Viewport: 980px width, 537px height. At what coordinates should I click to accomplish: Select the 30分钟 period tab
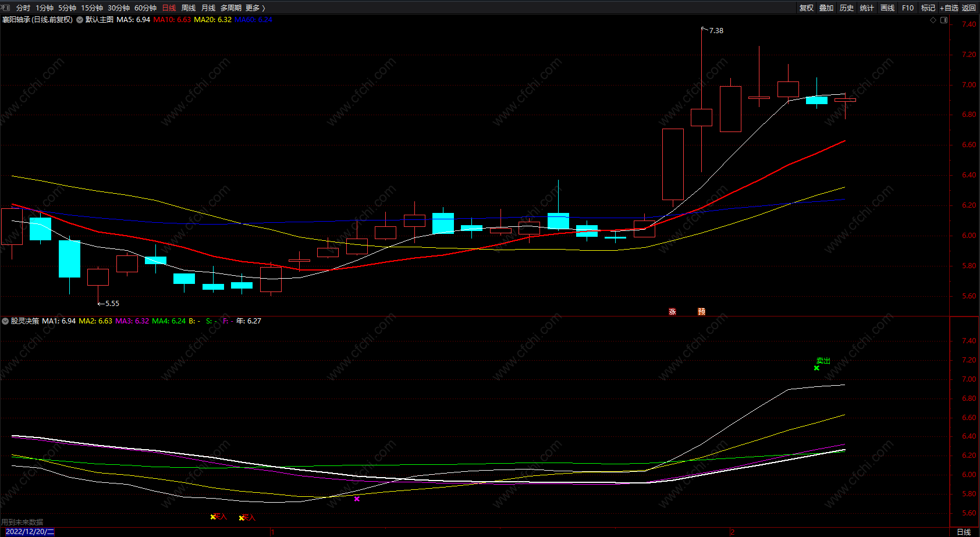click(119, 8)
